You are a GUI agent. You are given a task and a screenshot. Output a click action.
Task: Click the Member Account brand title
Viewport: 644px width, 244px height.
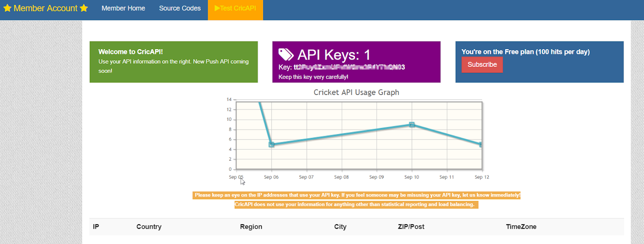pos(45,8)
